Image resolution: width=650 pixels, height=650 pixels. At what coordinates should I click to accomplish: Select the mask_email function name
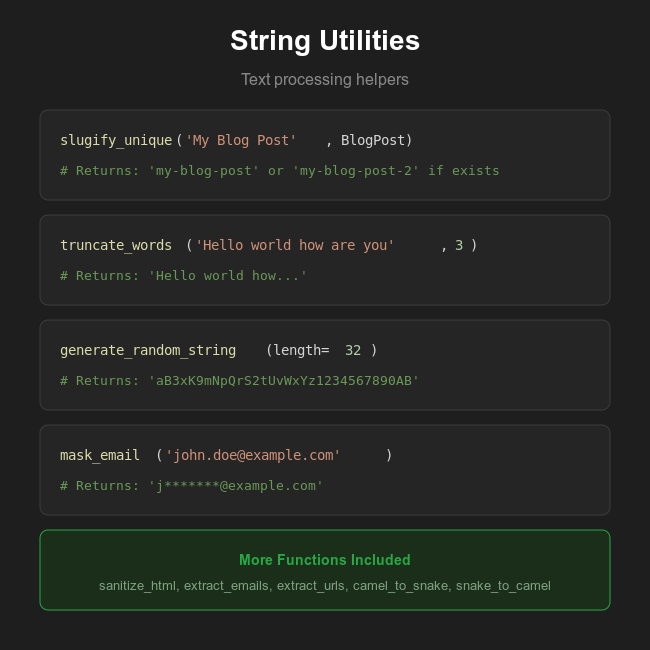click(x=100, y=455)
